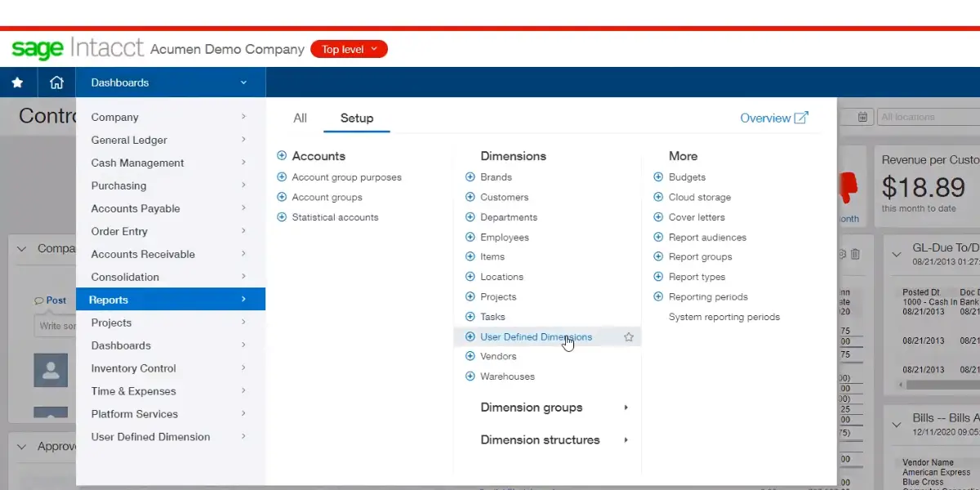Open the Dashboards navigation dropdown
The height and width of the screenshot is (490, 980).
click(x=171, y=82)
